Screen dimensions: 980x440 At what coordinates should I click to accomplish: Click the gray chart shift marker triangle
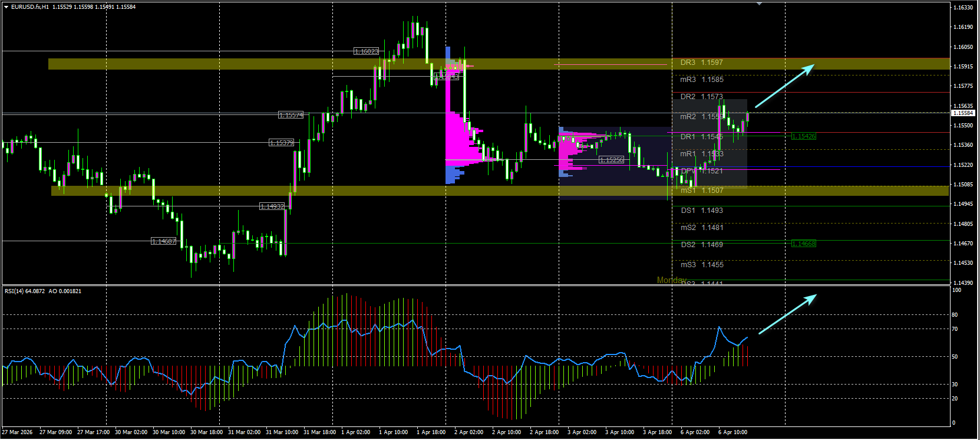coord(760,4)
